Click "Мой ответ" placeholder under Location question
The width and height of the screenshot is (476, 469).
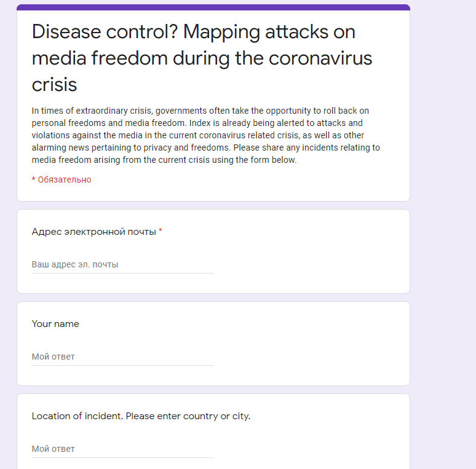(x=54, y=449)
